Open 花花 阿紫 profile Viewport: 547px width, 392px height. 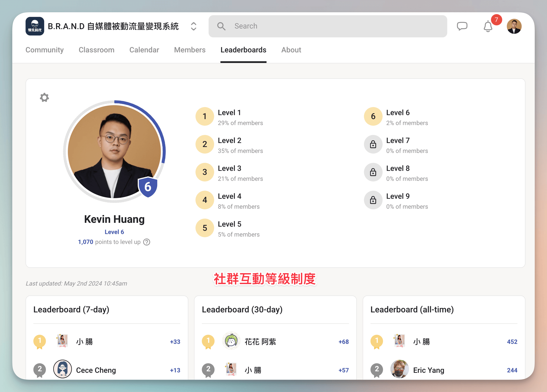[x=261, y=342]
